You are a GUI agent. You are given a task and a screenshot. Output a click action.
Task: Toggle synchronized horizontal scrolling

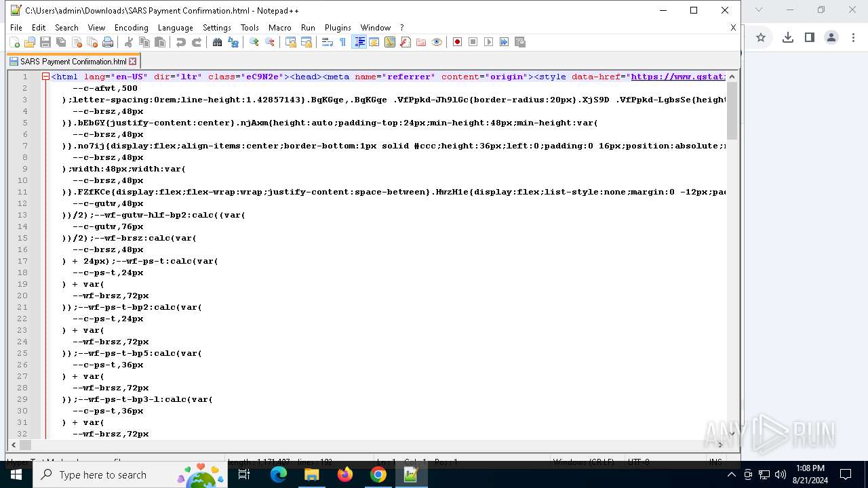coord(307,42)
